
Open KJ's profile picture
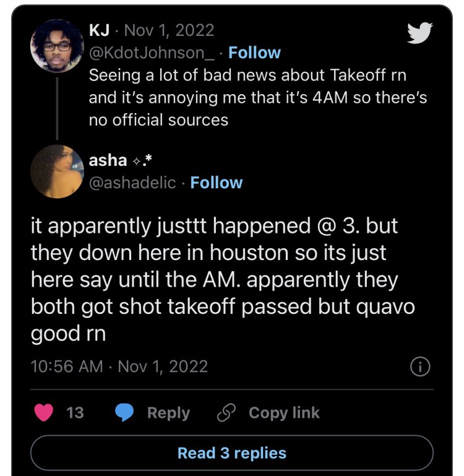pyautogui.click(x=58, y=47)
